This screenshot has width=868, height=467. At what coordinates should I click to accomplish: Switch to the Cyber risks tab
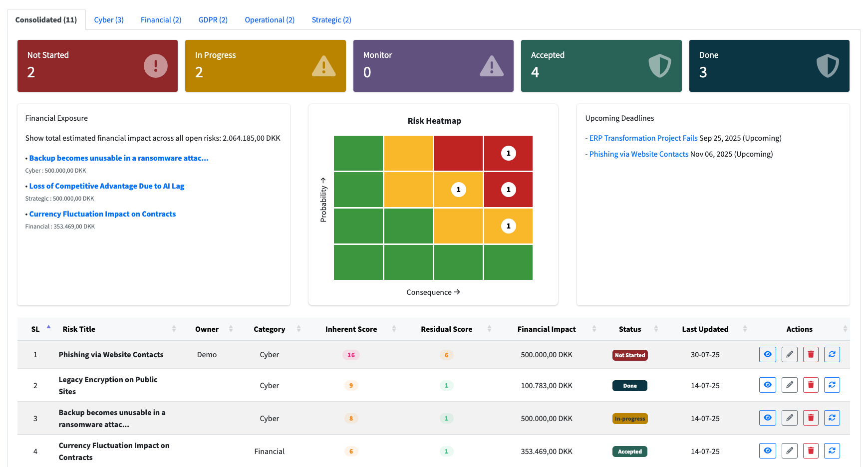point(109,19)
